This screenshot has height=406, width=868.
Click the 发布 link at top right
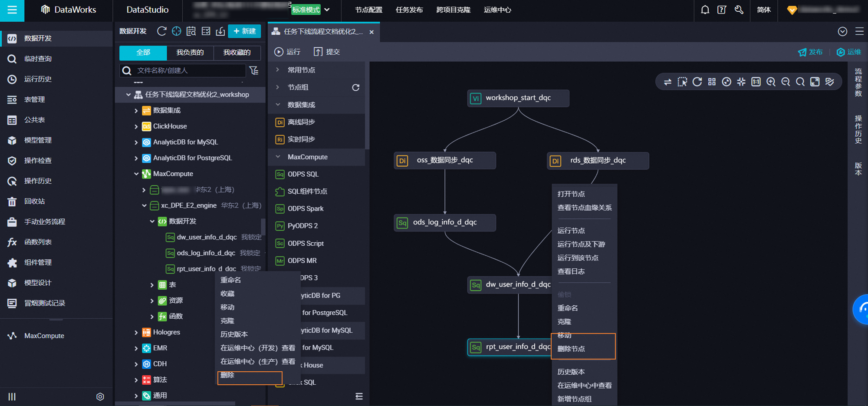tap(810, 52)
